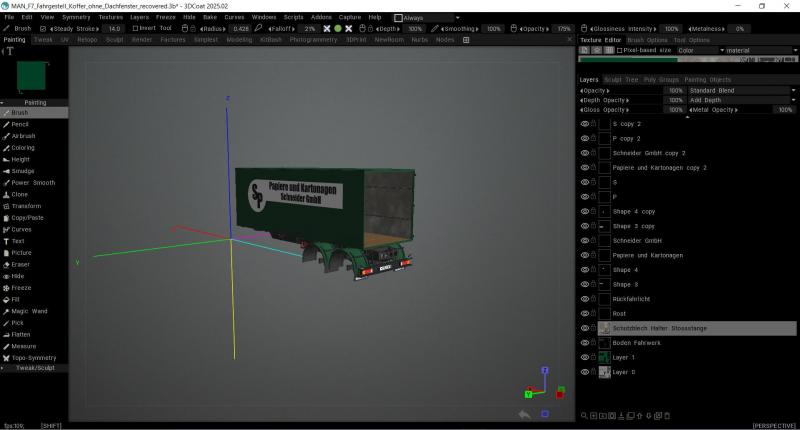The width and height of the screenshot is (800, 430).
Task: Open the Symmetry menu
Action: tap(75, 17)
